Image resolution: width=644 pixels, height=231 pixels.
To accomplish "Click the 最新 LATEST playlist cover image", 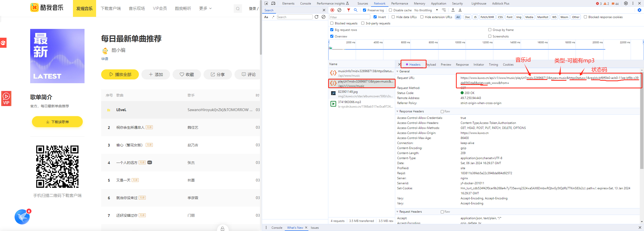I will pyautogui.click(x=57, y=56).
